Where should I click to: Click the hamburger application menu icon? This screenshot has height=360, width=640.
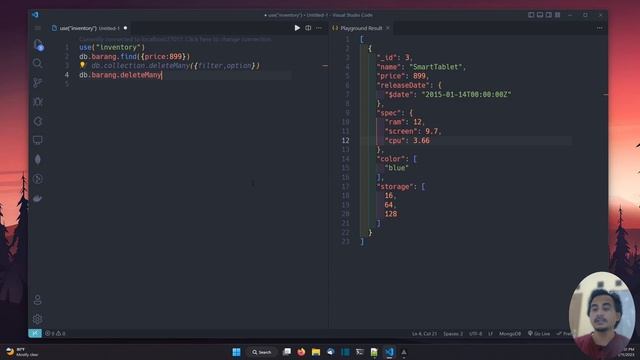point(38,28)
